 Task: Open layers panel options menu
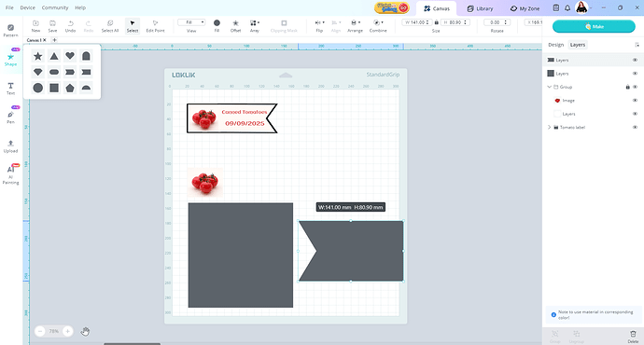[x=637, y=45]
